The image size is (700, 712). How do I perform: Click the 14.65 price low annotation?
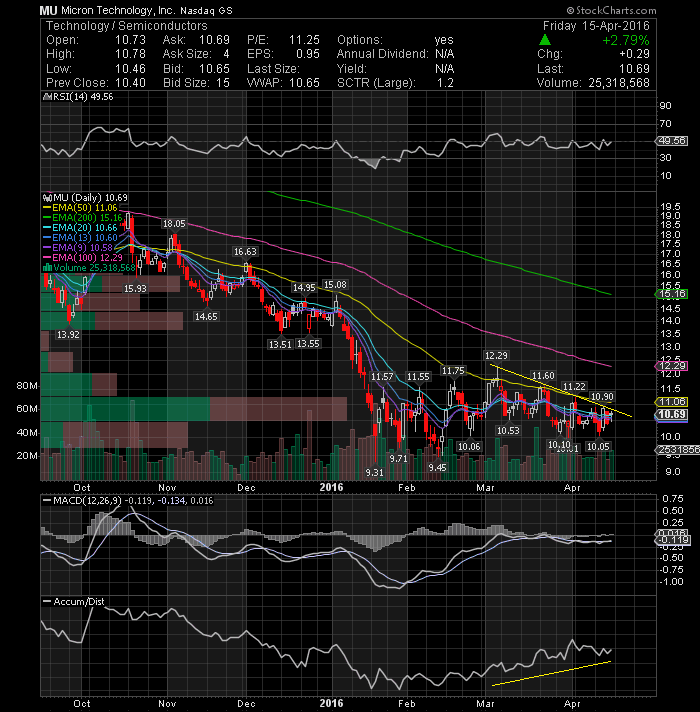(206, 316)
